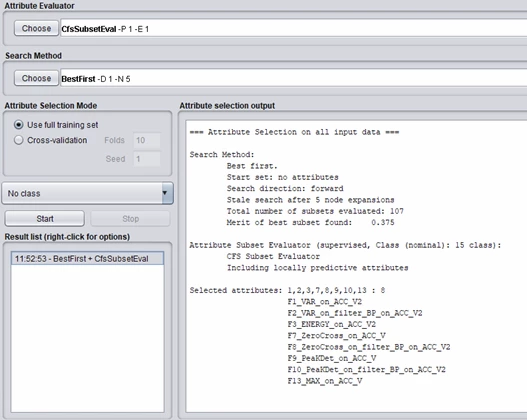
Task: Click F9_PeaKDet_on_ACC_V attribute
Action: click(331, 358)
